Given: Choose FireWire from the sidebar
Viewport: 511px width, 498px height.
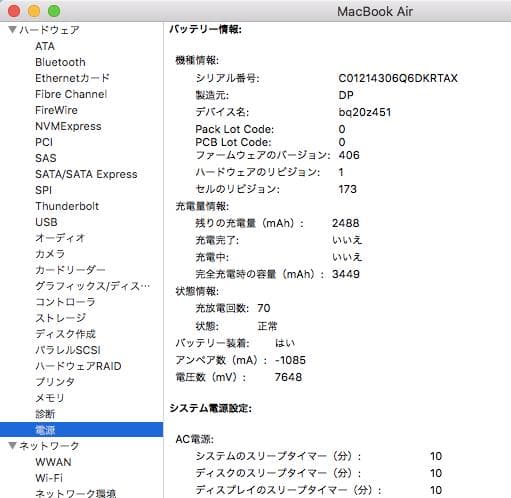Looking at the screenshot, I should [x=56, y=110].
